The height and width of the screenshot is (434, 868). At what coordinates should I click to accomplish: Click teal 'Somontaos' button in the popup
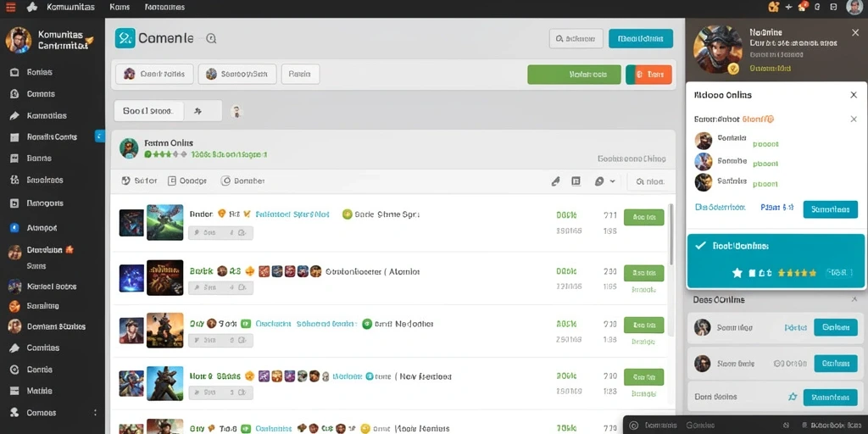coord(831,209)
